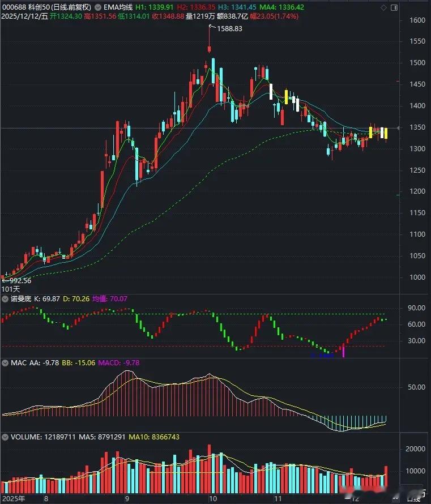Open the EMA均线 indicator settings chevron
This screenshot has height=504, width=431.
pyautogui.click(x=98, y=7)
